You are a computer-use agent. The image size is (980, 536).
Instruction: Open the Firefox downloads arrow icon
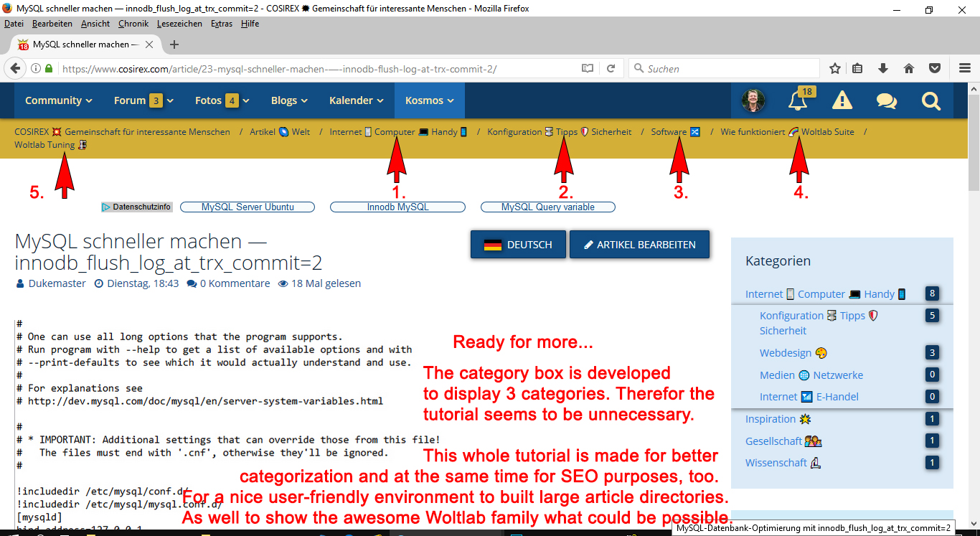[883, 69]
